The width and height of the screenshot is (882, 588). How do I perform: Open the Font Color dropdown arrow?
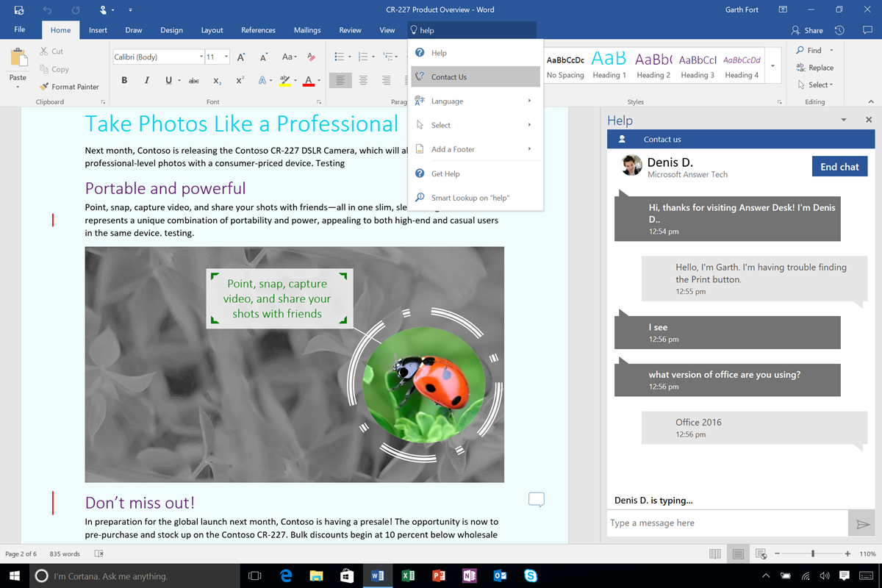tap(318, 81)
